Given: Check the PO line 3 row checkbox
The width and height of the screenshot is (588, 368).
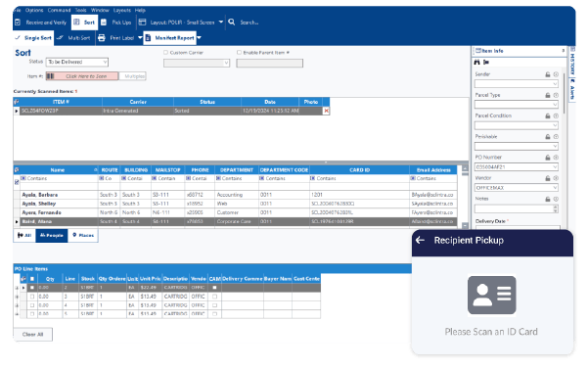Looking at the screenshot, I should [x=32, y=297].
